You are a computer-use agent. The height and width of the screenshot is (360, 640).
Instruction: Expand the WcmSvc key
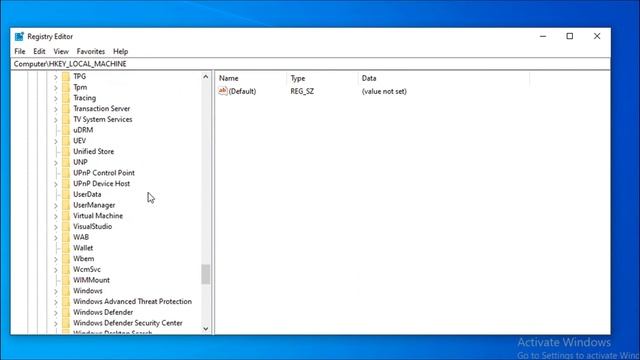[x=56, y=270]
